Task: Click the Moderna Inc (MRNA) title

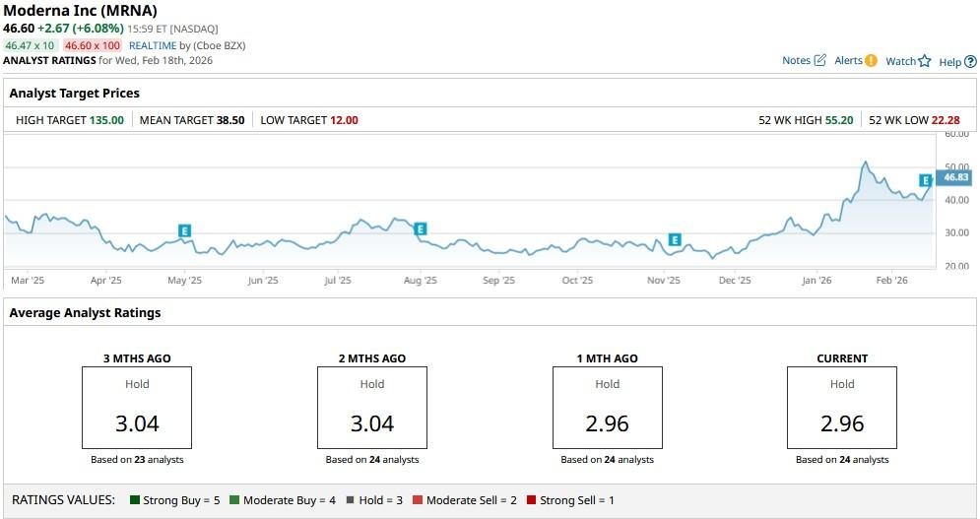Action: click(x=80, y=11)
